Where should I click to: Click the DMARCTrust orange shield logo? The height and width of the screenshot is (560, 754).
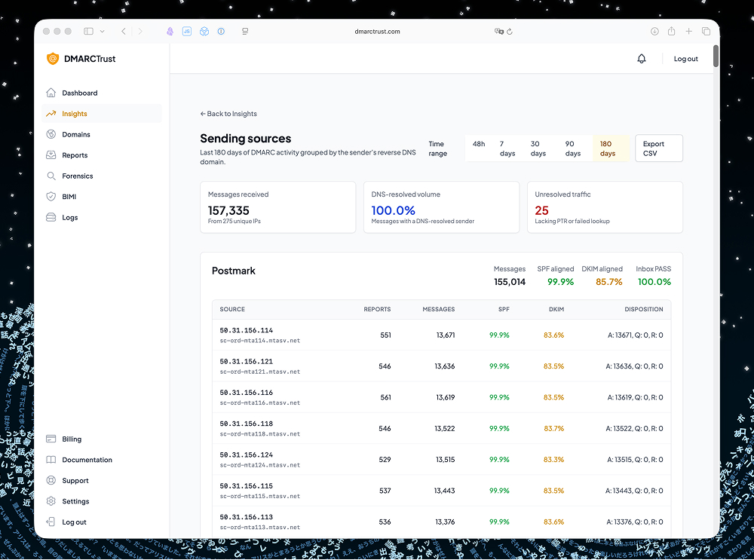[x=52, y=58]
